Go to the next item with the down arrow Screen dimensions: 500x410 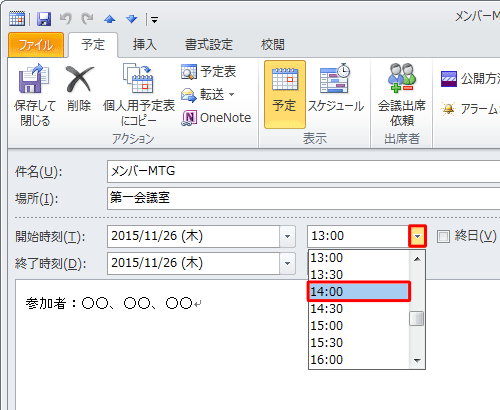(x=132, y=19)
